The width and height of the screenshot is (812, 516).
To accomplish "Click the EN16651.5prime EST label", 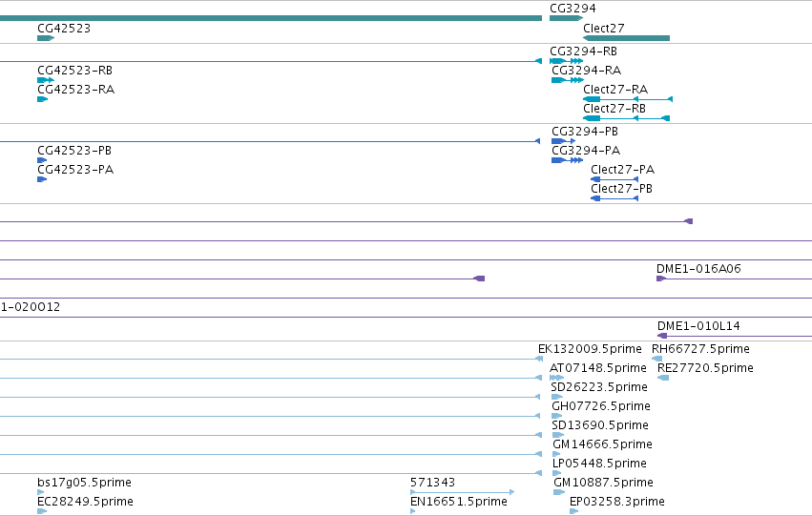I will click(458, 502).
